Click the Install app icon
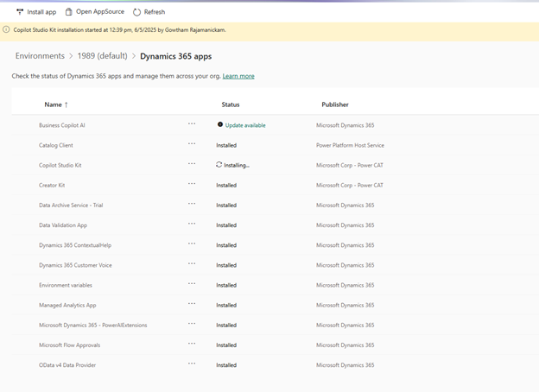Viewport: 539px width, 392px height. (x=20, y=12)
